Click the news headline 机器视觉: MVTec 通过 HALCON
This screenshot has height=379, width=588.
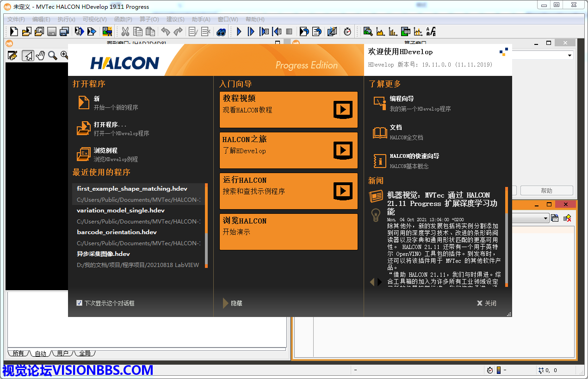(x=442, y=204)
